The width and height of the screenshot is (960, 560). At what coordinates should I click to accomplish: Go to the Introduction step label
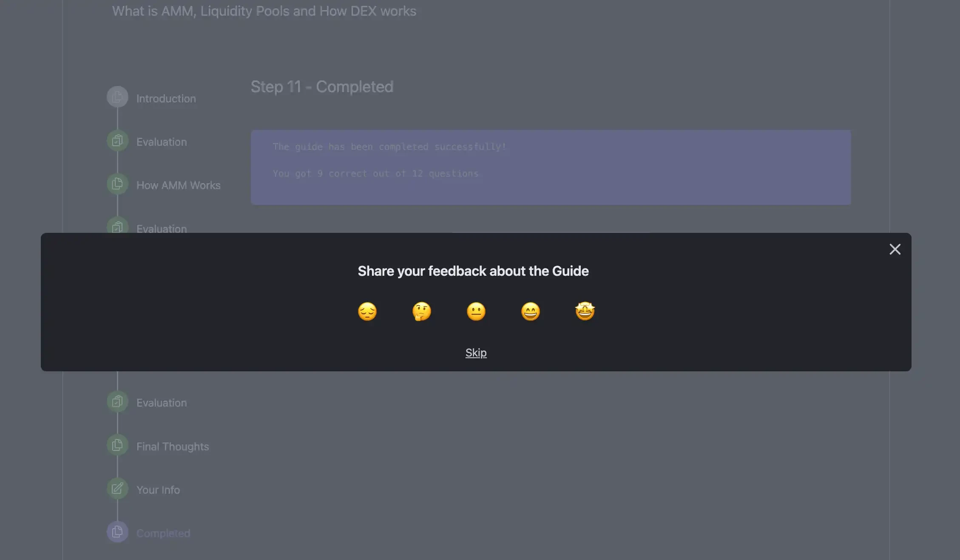point(166,99)
